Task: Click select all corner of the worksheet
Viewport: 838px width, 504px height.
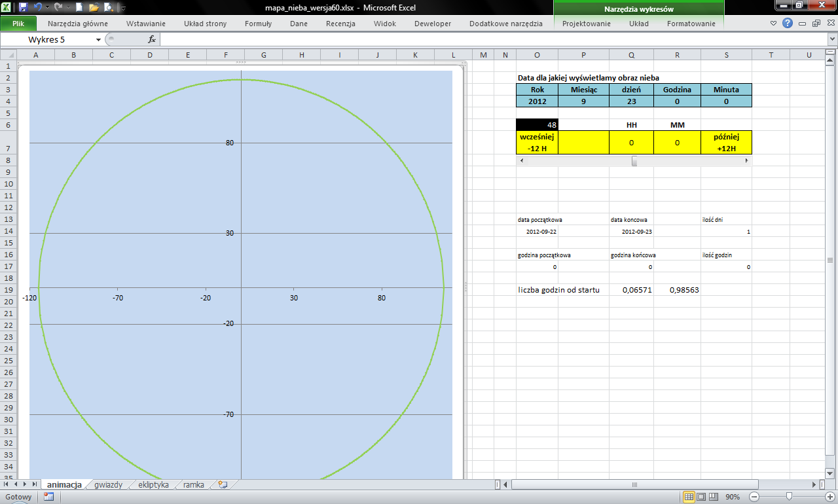Action: click(8, 54)
